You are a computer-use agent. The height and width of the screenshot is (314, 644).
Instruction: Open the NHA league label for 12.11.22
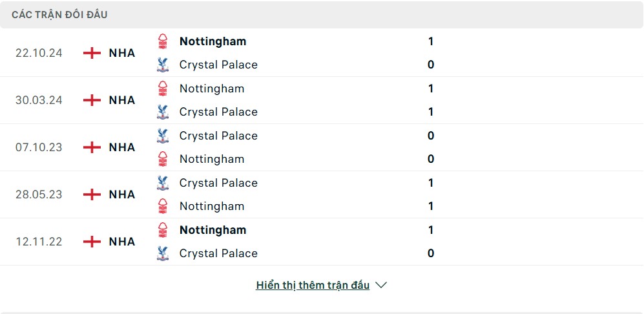[x=122, y=242]
